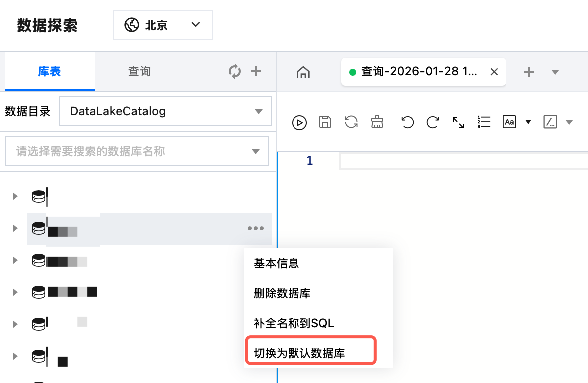588x383 pixels.
Task: Click the 数据目录 label
Action: (x=28, y=111)
